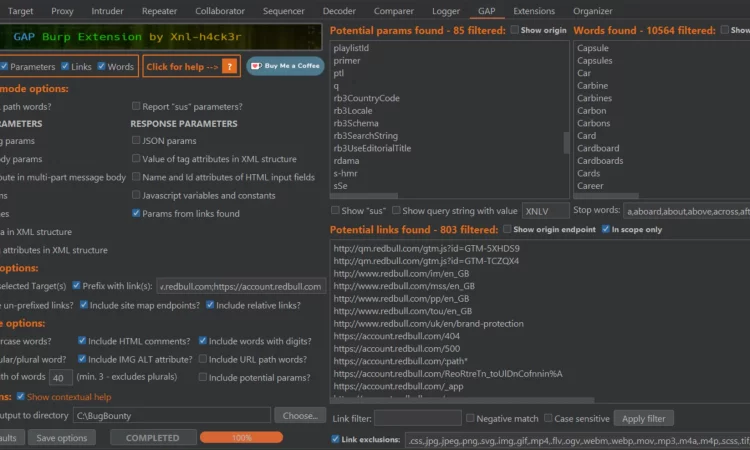Select rb3SearchString parameter
Image resolution: width=750 pixels, height=450 pixels.
click(x=365, y=135)
